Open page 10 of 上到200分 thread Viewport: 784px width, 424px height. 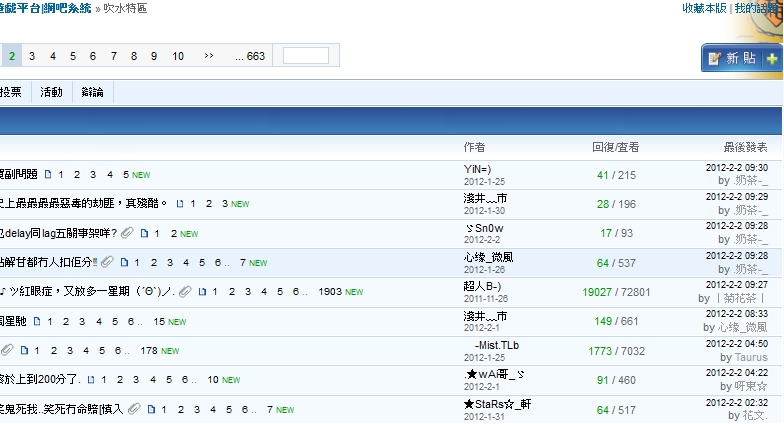point(213,380)
